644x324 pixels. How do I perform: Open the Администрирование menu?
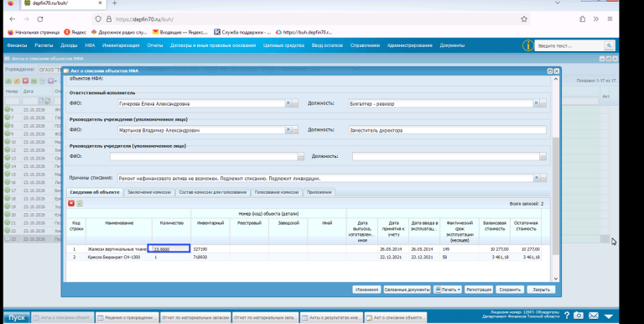click(409, 45)
